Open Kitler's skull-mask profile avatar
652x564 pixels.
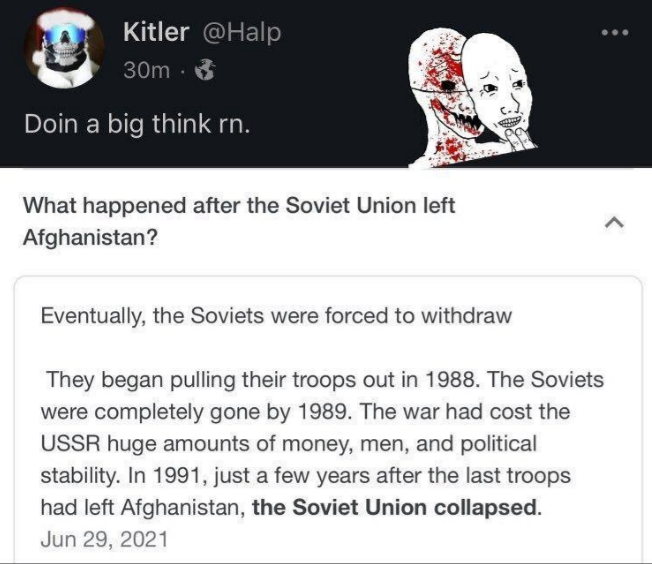(x=64, y=49)
